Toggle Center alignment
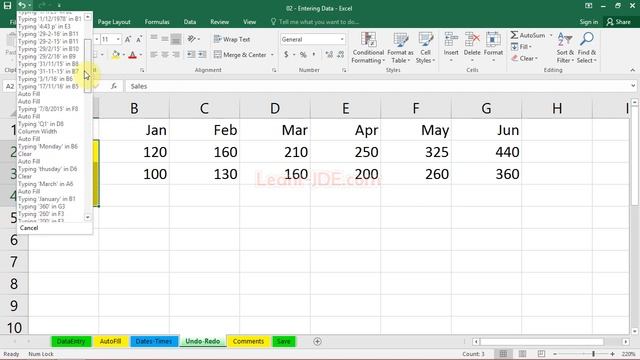640x360 pixels. point(165,55)
